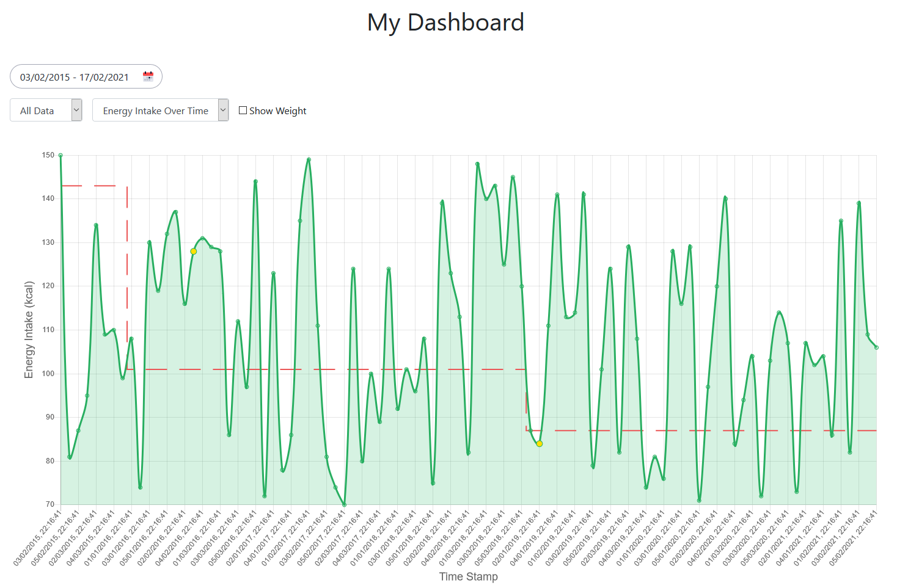Click the 140 label on the y-axis
Viewport: 897px width, 588px height.
[48, 198]
